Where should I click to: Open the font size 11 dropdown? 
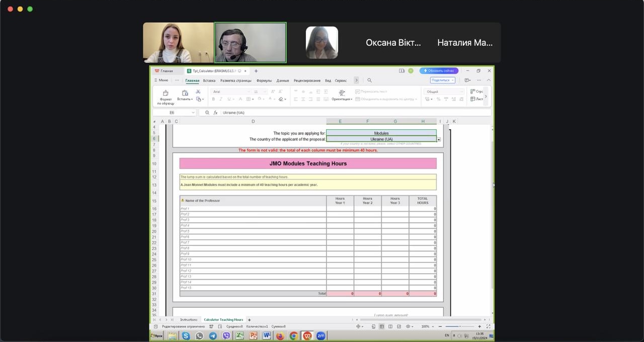[265, 92]
